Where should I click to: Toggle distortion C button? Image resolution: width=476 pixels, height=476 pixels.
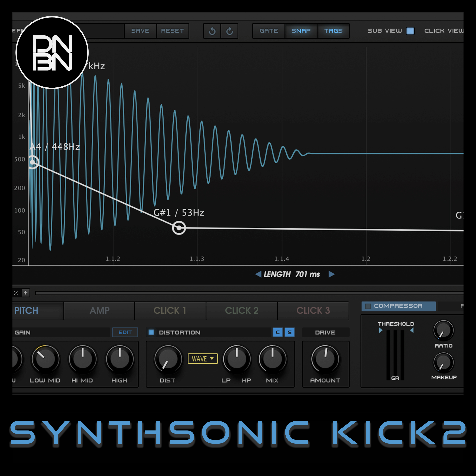tap(278, 332)
